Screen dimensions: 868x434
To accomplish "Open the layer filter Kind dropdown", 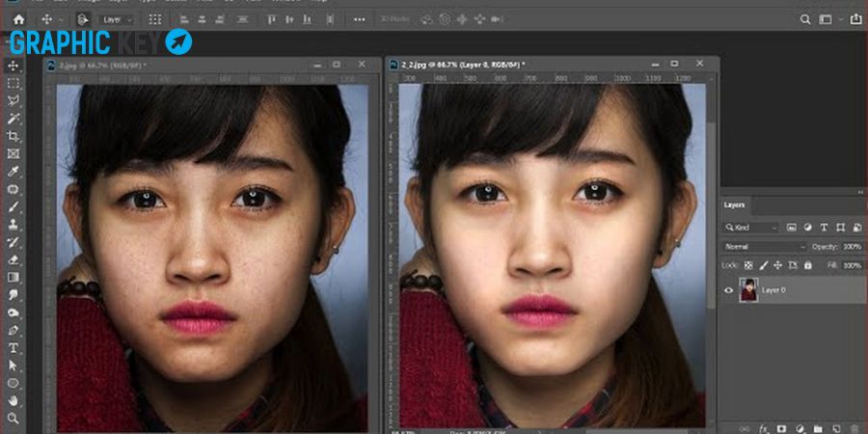I will coord(751,228).
